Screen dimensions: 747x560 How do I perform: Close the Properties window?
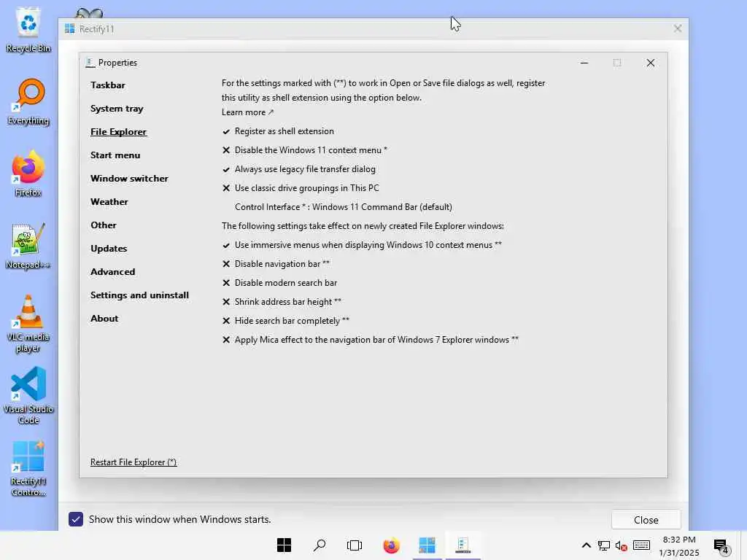tap(650, 63)
